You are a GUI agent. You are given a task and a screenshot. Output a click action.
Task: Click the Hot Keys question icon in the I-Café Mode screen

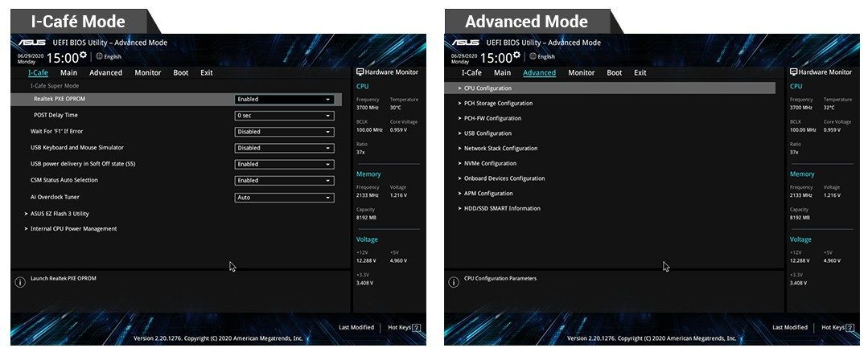click(416, 328)
